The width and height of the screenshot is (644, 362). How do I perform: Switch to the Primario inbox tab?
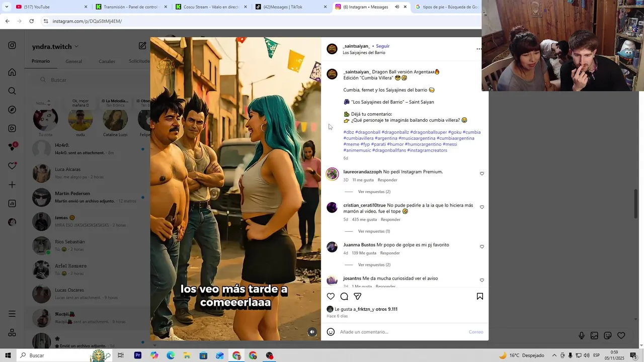point(41,61)
